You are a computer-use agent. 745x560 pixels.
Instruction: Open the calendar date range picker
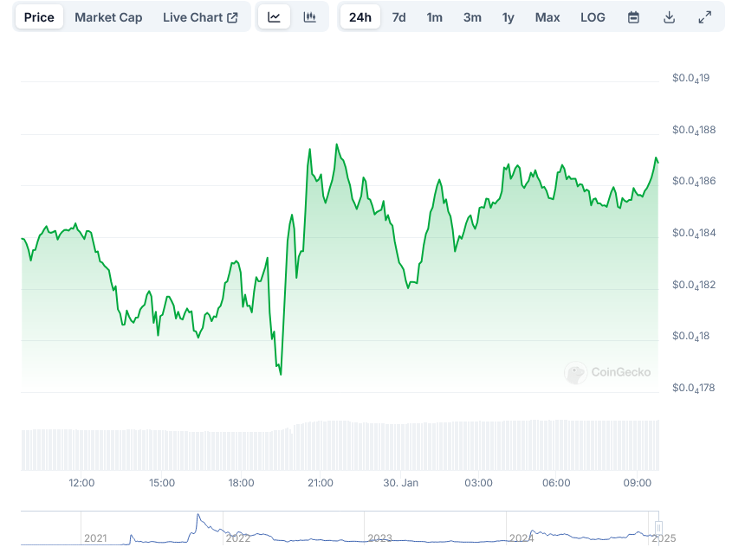[633, 17]
